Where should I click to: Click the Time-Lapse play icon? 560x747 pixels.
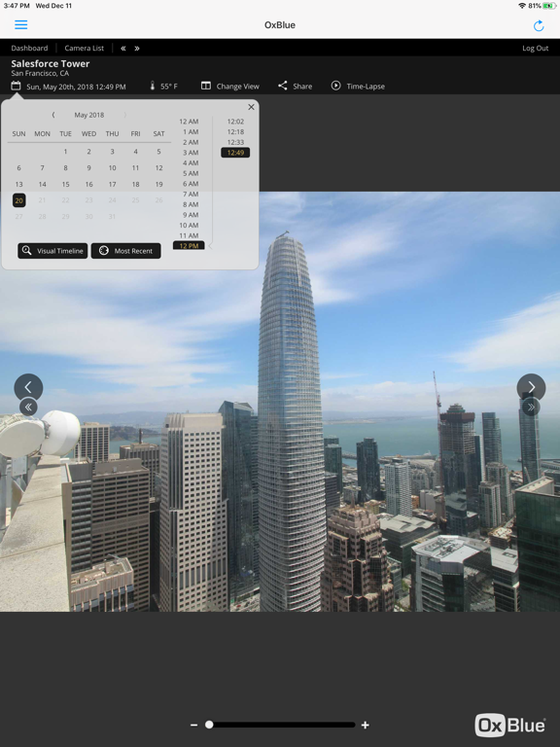pos(335,86)
